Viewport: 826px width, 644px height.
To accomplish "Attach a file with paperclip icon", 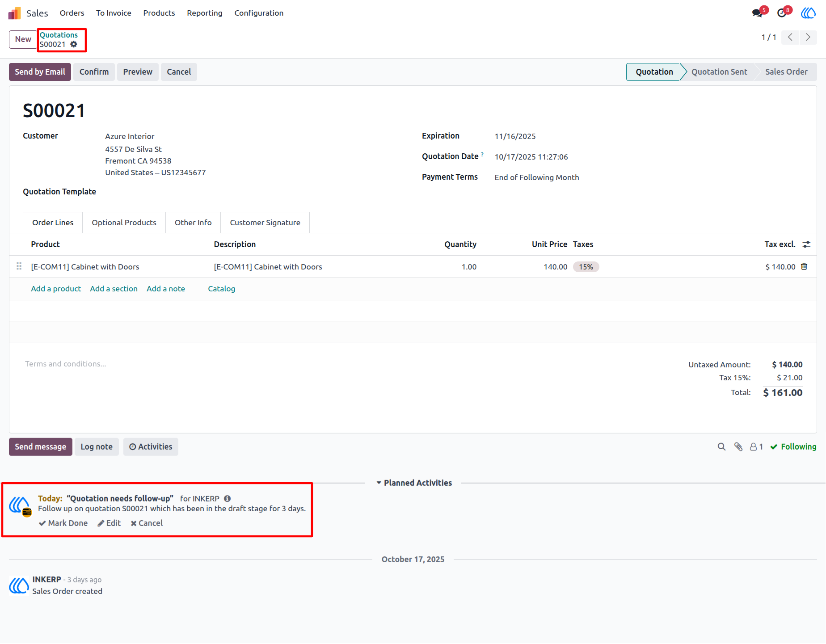I will click(x=738, y=447).
